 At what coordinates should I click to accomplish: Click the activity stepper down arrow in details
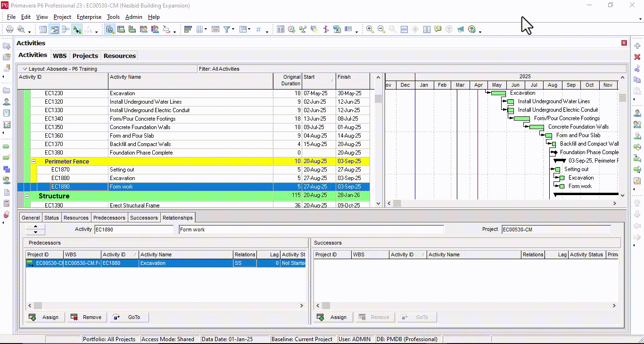[x=35, y=232]
